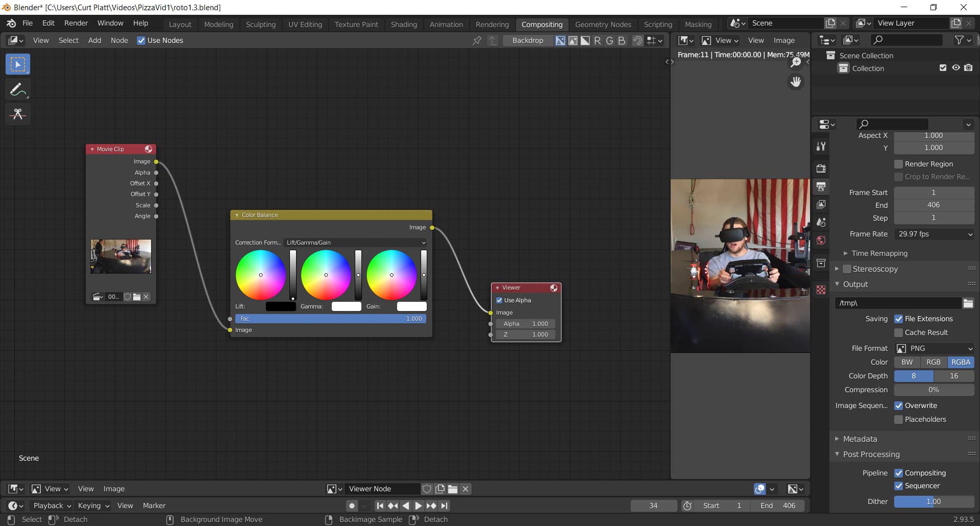Viewport: 980px width, 526px height.
Task: Click Blender logo menu icon
Action: pos(11,23)
